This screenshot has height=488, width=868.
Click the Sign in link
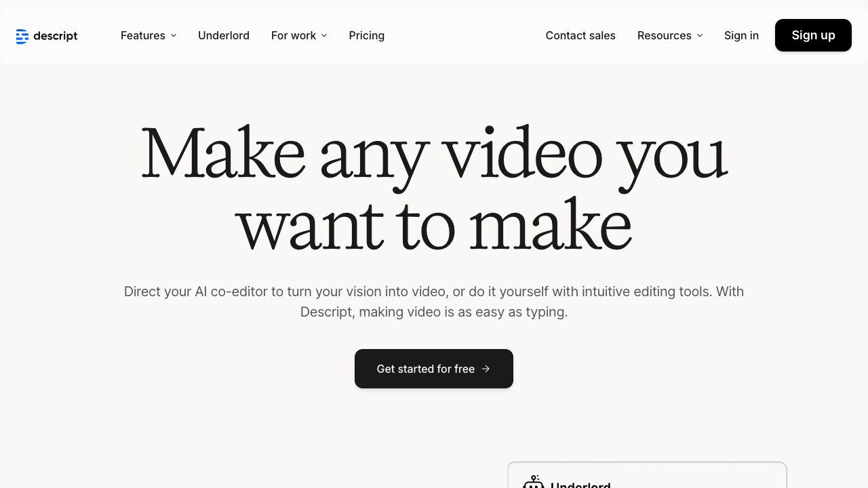[741, 35]
